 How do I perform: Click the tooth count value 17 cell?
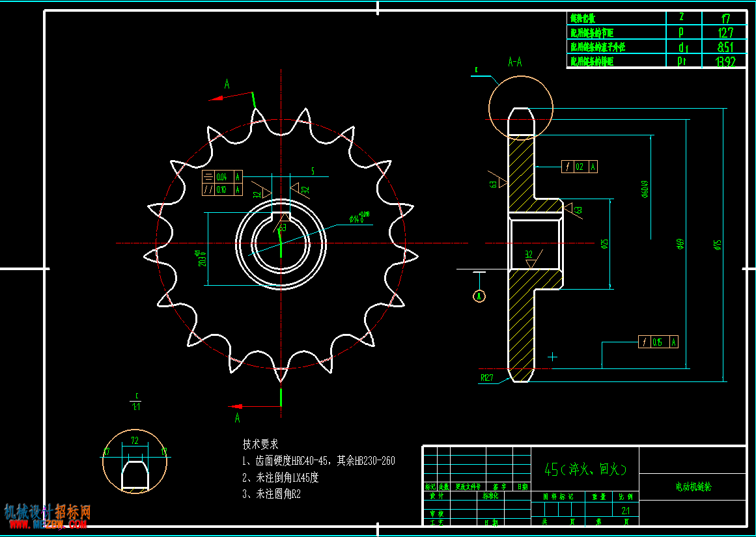pos(725,18)
